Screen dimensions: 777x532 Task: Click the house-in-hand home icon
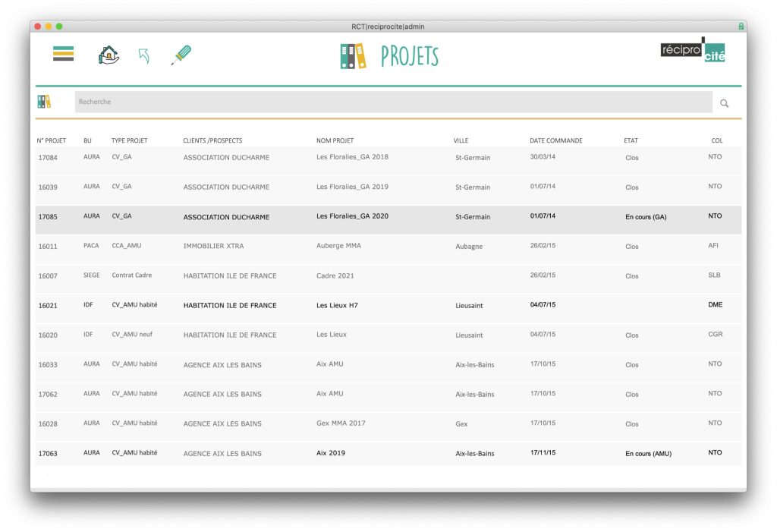[109, 55]
